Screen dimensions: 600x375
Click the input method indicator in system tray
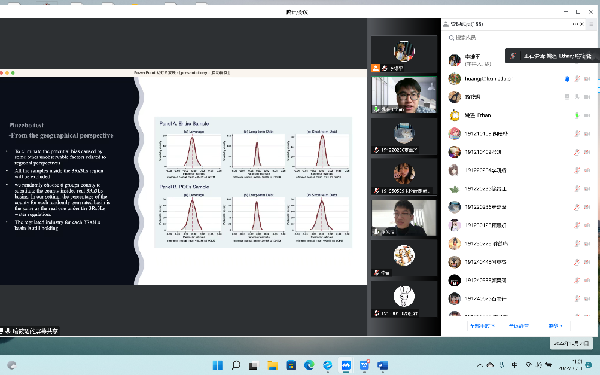[x=515, y=365]
